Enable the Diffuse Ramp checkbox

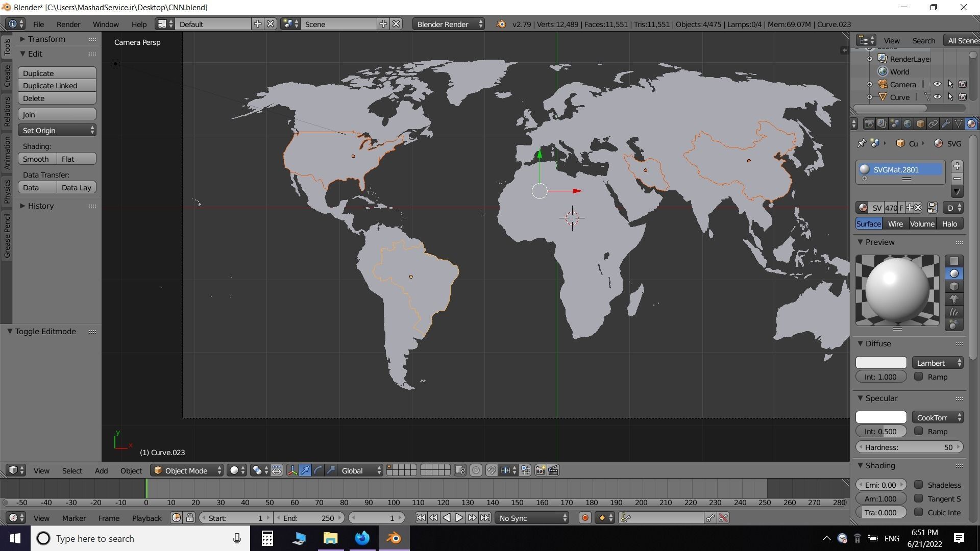[919, 377]
